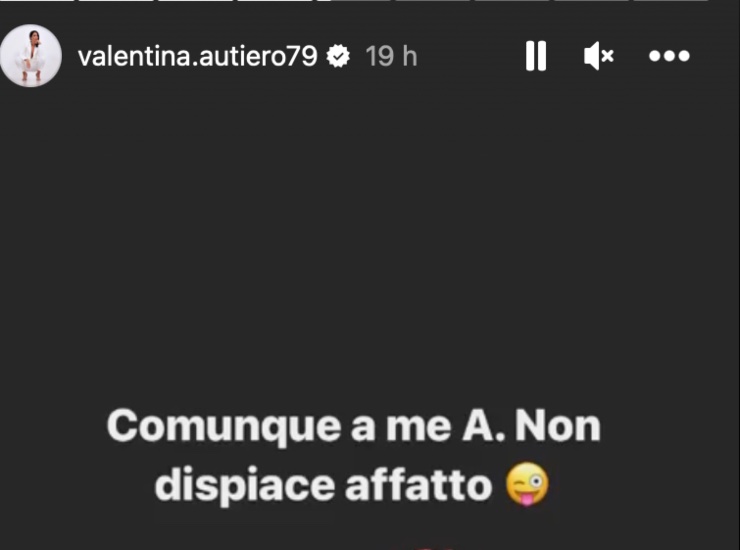
Task: Click the 19 h timestamp
Action: click(391, 56)
